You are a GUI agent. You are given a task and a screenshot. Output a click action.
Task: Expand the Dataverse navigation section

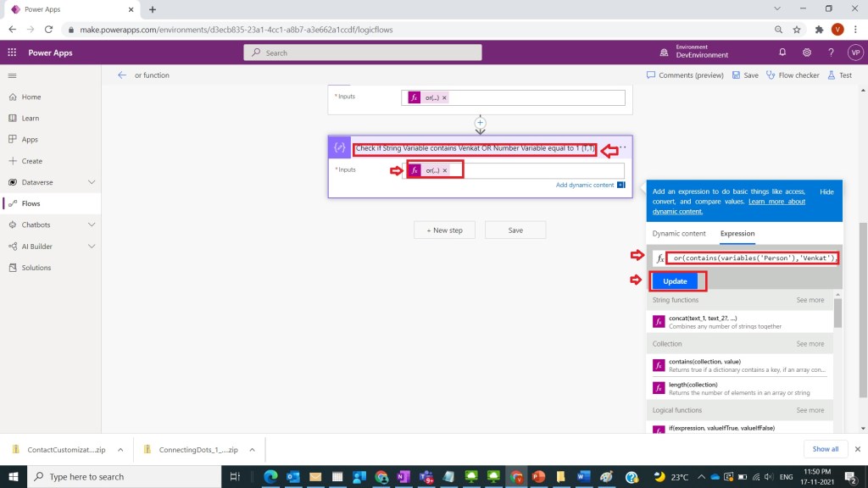click(92, 182)
